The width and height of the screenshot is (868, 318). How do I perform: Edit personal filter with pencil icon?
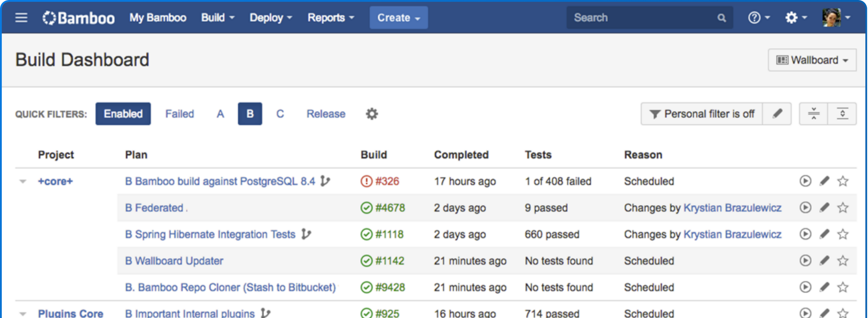(777, 114)
